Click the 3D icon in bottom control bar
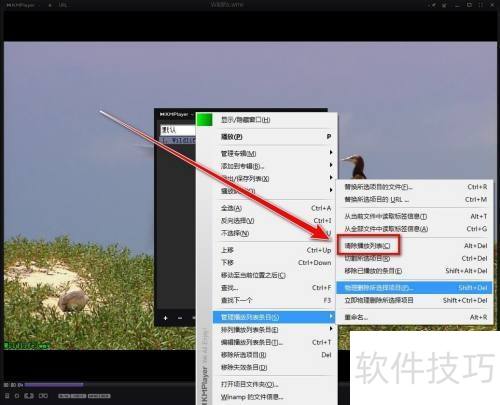 point(29,396)
